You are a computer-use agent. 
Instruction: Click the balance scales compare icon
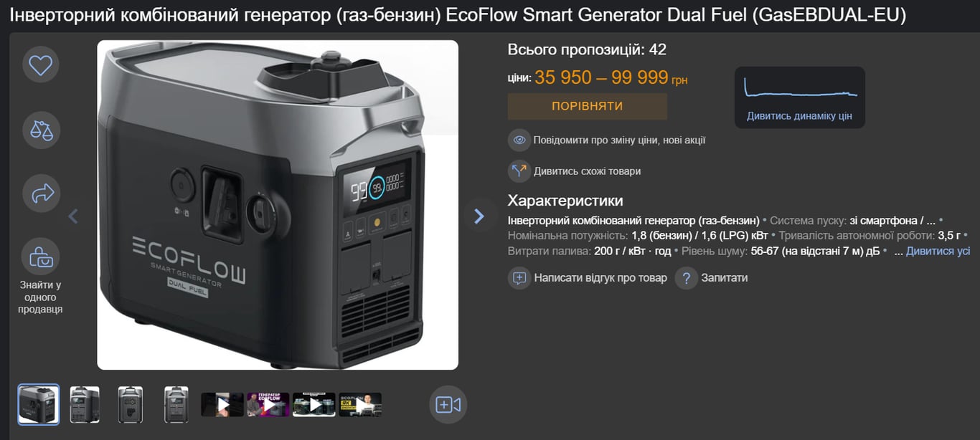(x=41, y=130)
